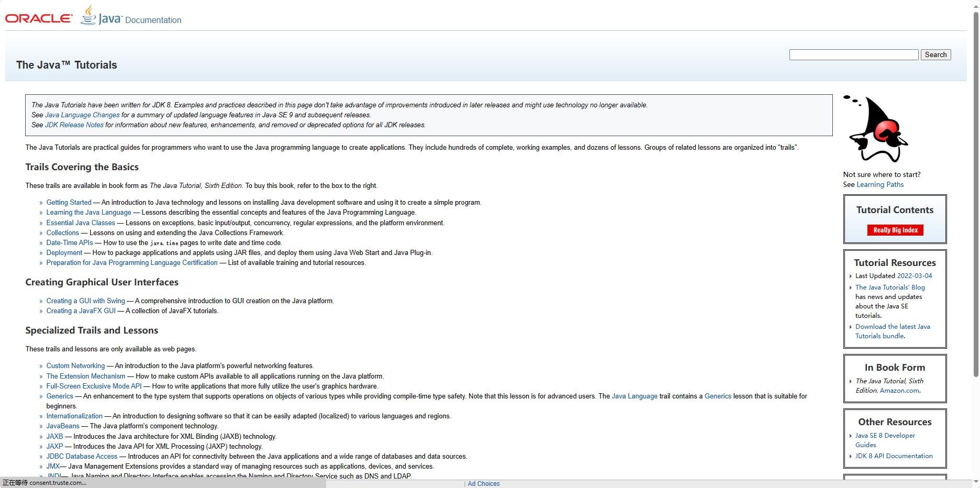Open the Really Big Index button
The width and height of the screenshot is (980, 488).
pyautogui.click(x=895, y=230)
